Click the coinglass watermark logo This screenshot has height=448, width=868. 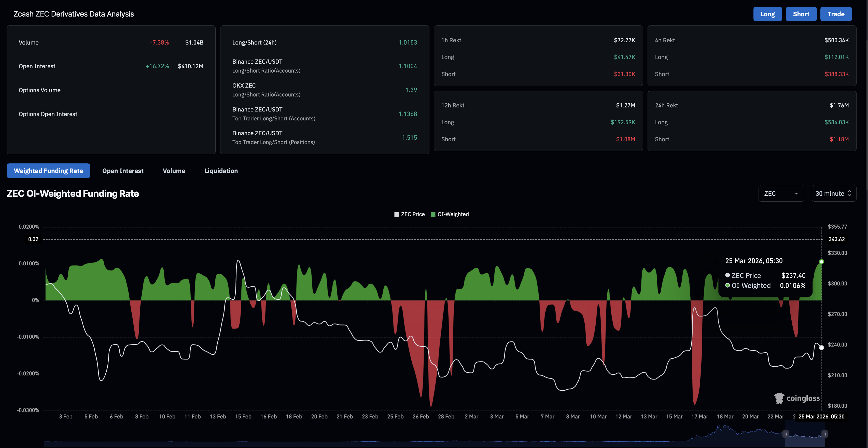797,398
